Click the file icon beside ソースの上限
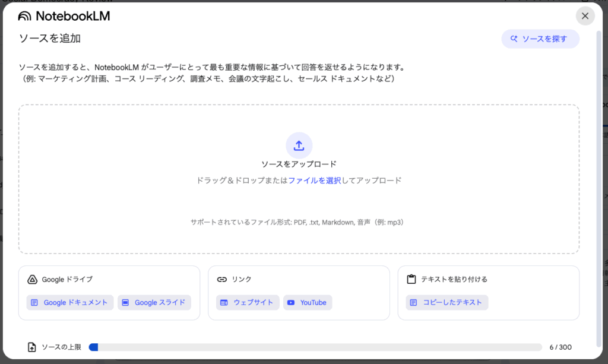Screen dimensions: 608x364 (x=32, y=347)
